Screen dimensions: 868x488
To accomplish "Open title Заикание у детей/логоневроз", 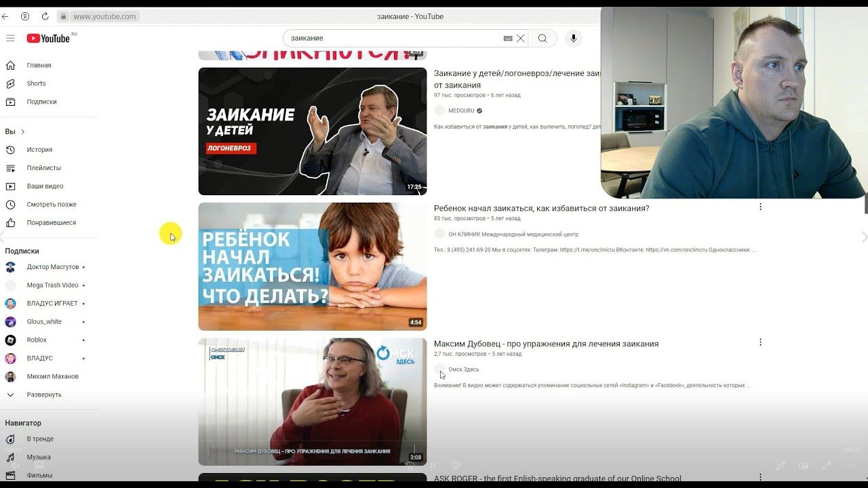I will click(x=517, y=79).
